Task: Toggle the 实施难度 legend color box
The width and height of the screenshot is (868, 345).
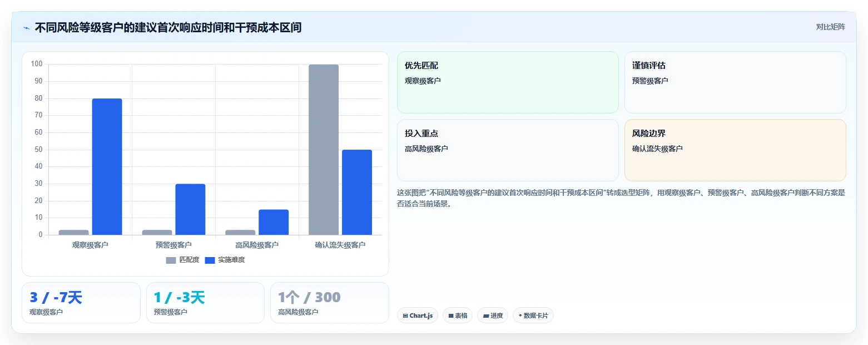Action: (210, 260)
